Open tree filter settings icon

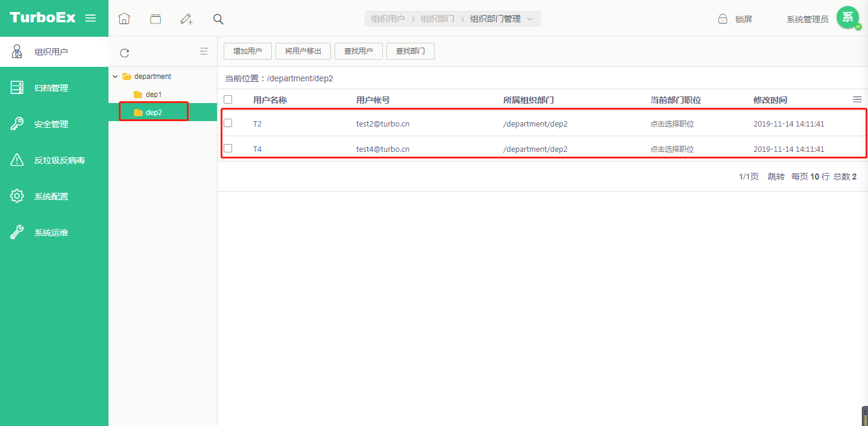(x=204, y=52)
